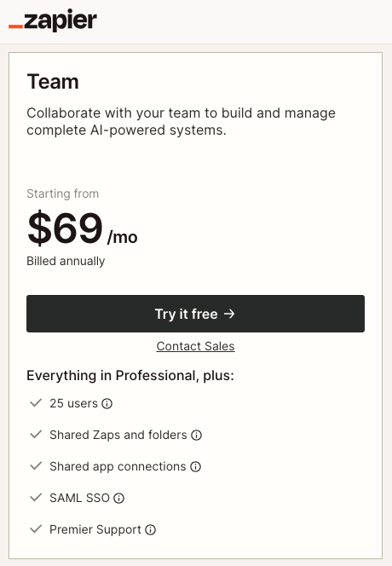Select the checkmark for Shared app connections
Screen dimensions: 392x566
tap(36, 466)
